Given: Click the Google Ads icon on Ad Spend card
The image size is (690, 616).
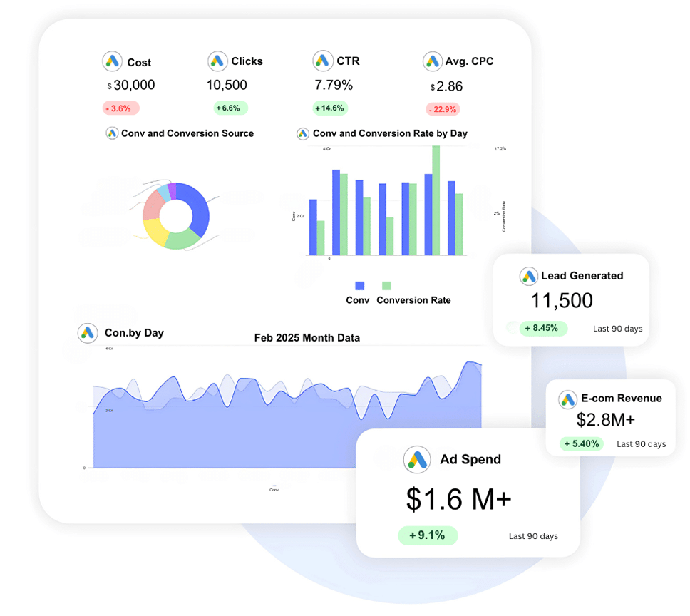Looking at the screenshot, I should pos(417,459).
